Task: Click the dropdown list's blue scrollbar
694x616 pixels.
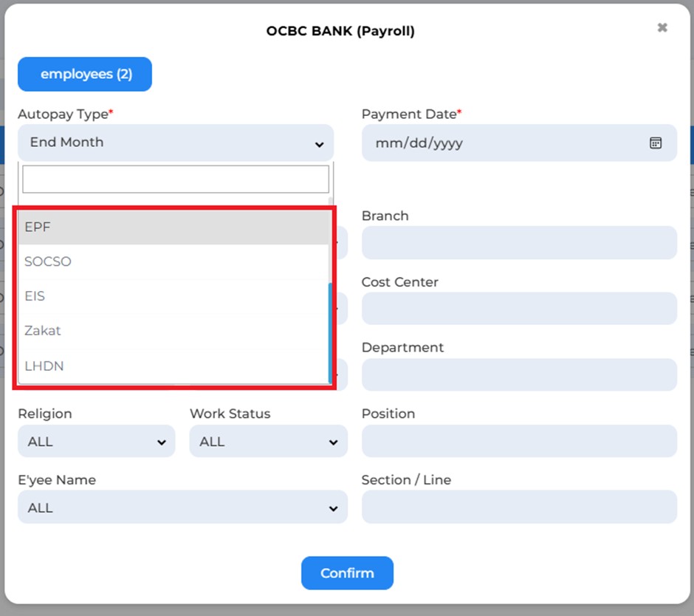Action: point(330,333)
